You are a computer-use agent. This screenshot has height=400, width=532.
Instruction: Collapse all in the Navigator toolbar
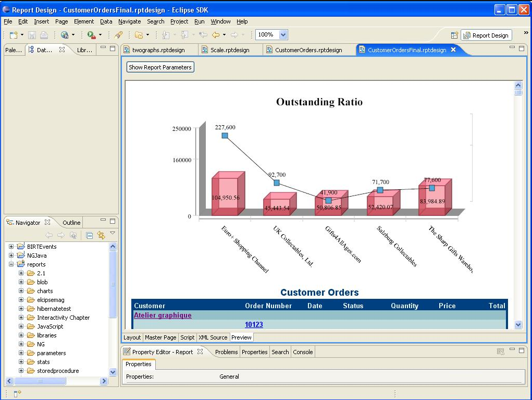pyautogui.click(x=90, y=235)
